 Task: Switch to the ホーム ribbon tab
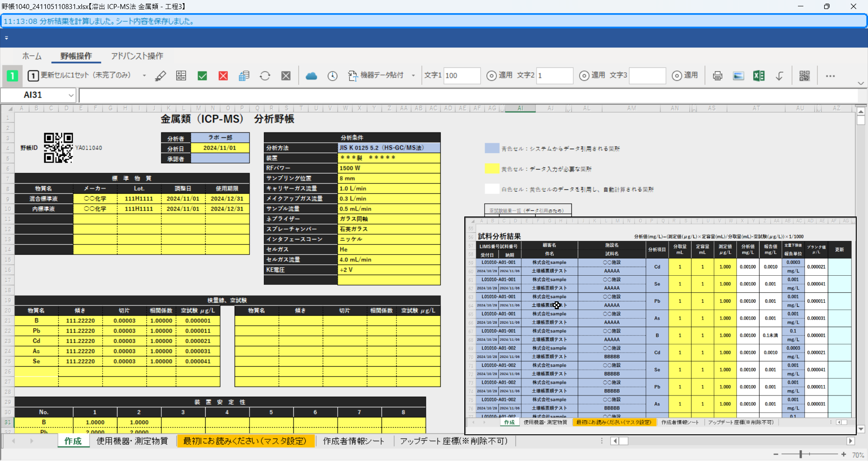point(32,56)
